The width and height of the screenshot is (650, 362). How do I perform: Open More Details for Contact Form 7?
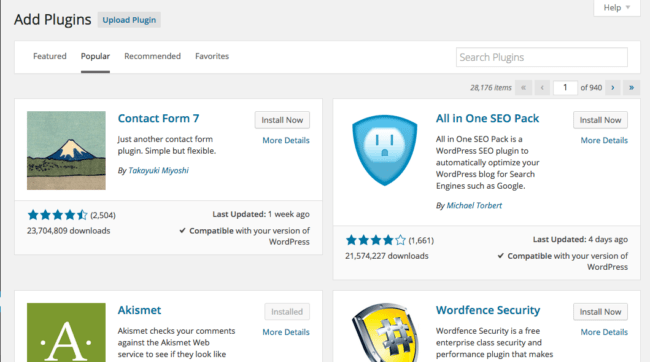tap(286, 140)
